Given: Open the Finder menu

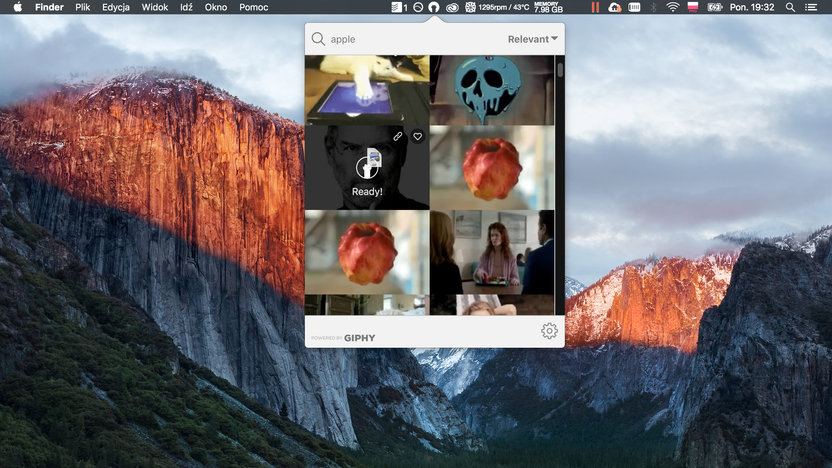Looking at the screenshot, I should click(x=49, y=7).
